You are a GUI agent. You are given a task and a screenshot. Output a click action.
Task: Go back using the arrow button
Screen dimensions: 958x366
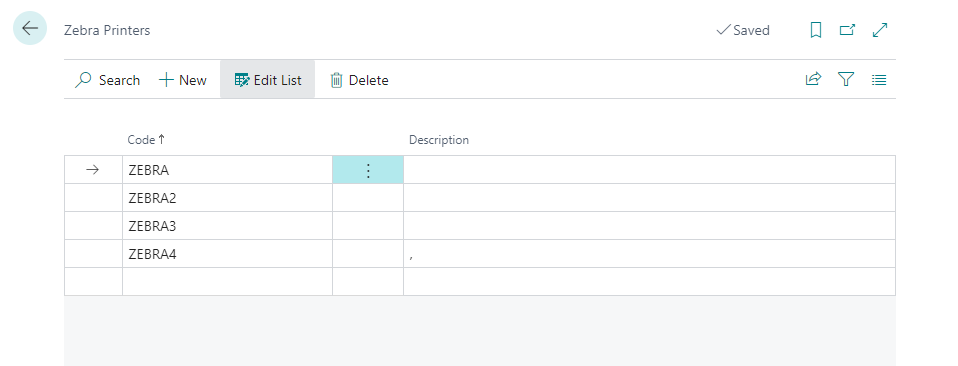click(x=30, y=28)
